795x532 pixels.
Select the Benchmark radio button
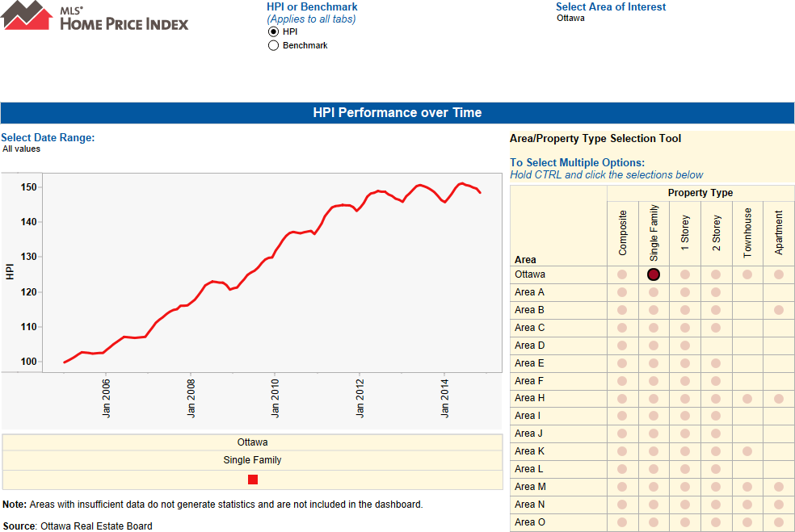click(x=273, y=45)
